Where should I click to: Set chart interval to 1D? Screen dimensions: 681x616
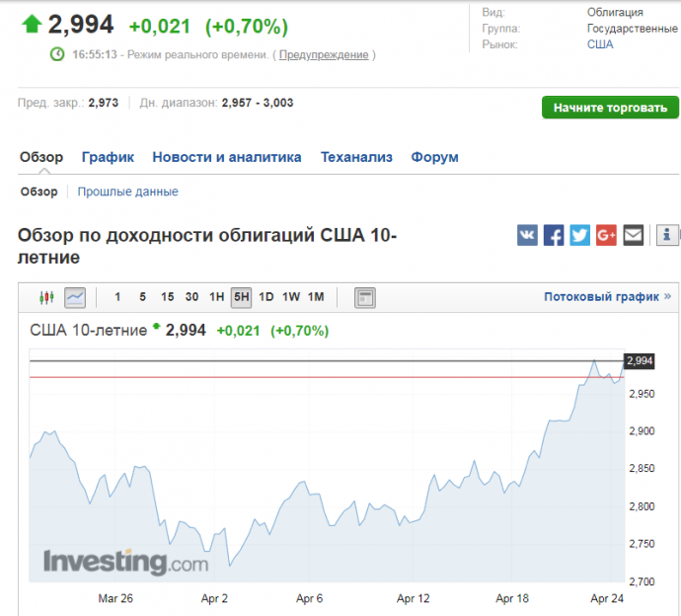(x=266, y=297)
